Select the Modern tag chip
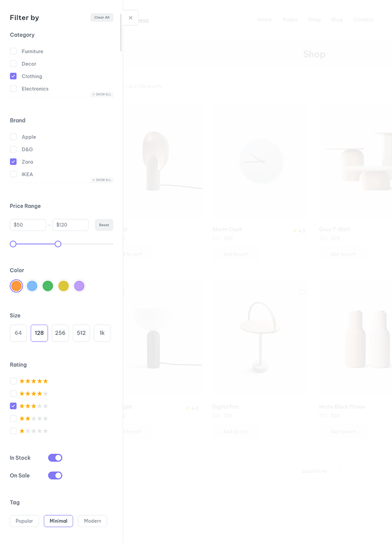Screen dimensions: 392x543 92,521
